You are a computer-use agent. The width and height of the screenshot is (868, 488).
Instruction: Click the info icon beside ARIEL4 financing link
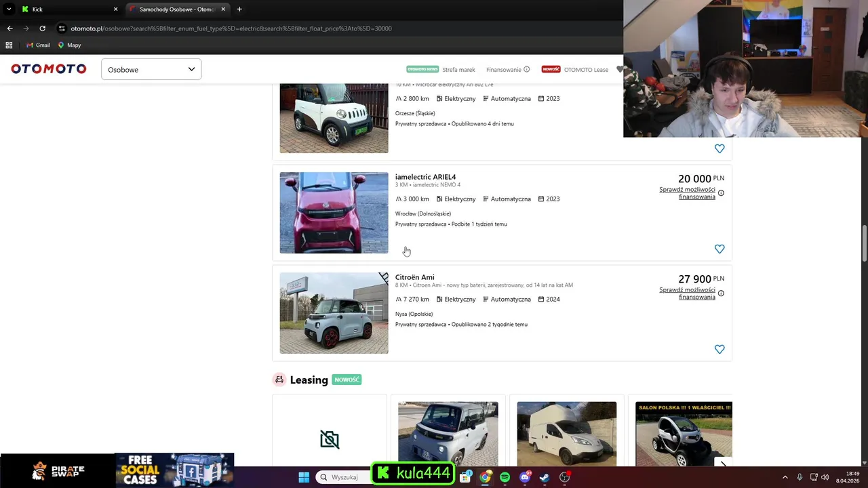pyautogui.click(x=721, y=193)
